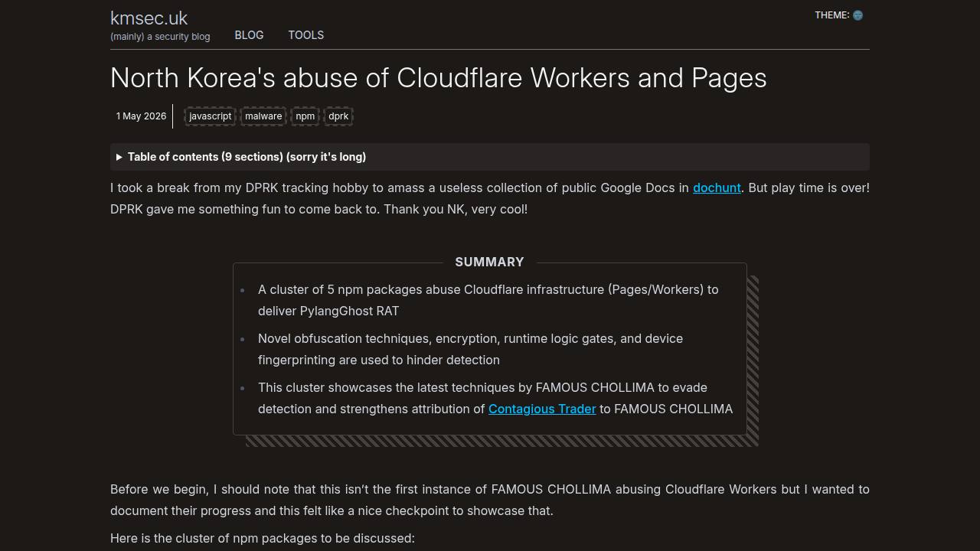This screenshot has width=980, height=551.
Task: Expand the Table of contents section
Action: click(x=490, y=157)
